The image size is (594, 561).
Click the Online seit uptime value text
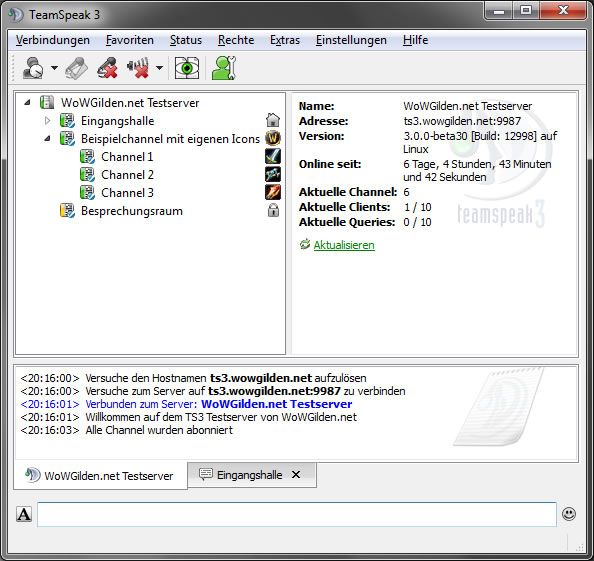(477, 170)
